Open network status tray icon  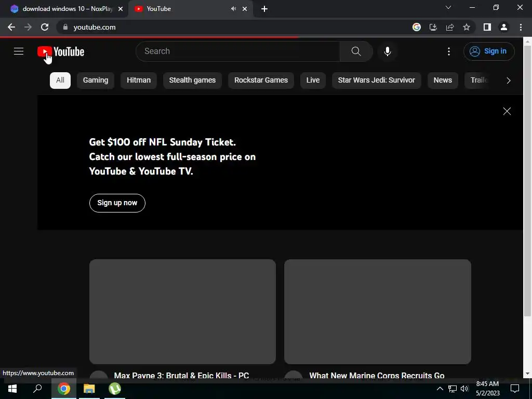pos(453,389)
